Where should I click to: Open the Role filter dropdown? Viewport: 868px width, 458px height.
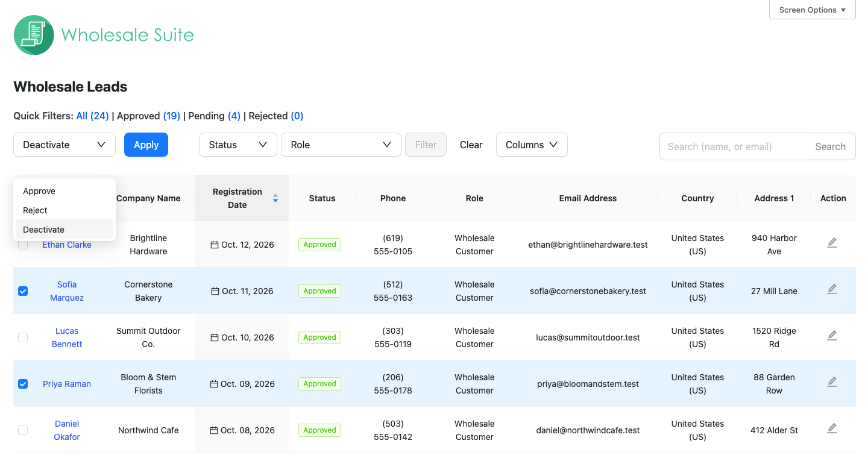[x=341, y=145]
